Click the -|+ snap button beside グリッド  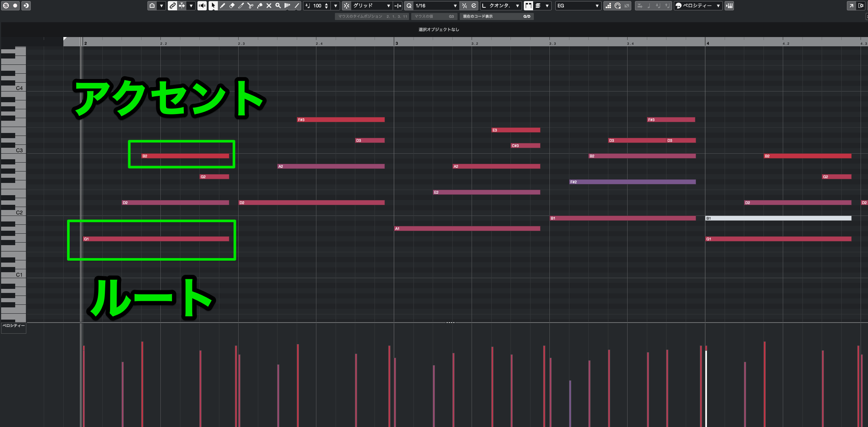[398, 6]
